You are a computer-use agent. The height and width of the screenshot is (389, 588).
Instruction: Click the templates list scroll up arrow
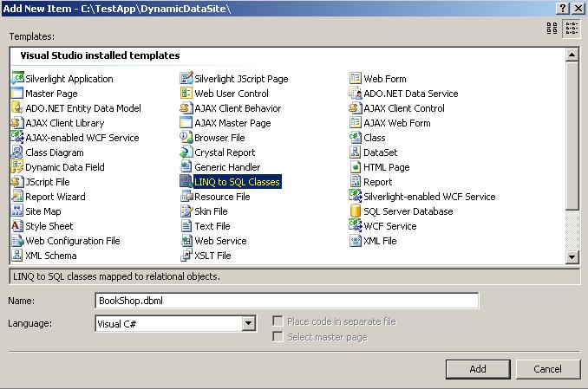pos(572,55)
